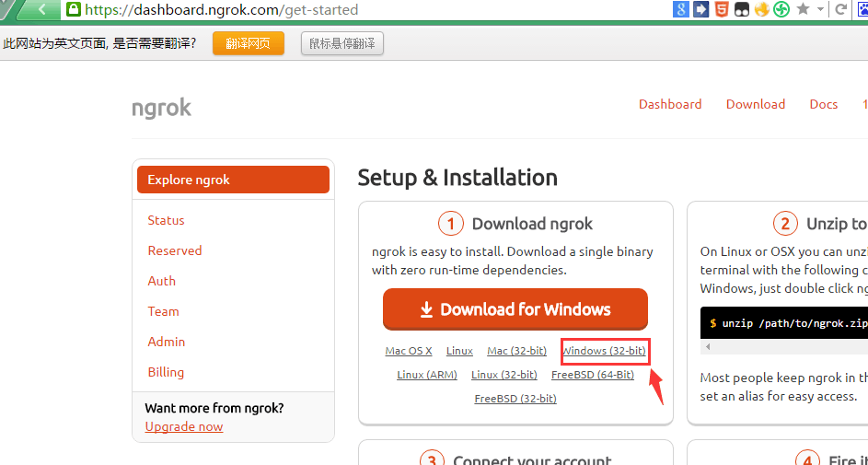Screen dimensions: 868x465
Task: Click the Baidu paw icon
Action: click(862, 9)
